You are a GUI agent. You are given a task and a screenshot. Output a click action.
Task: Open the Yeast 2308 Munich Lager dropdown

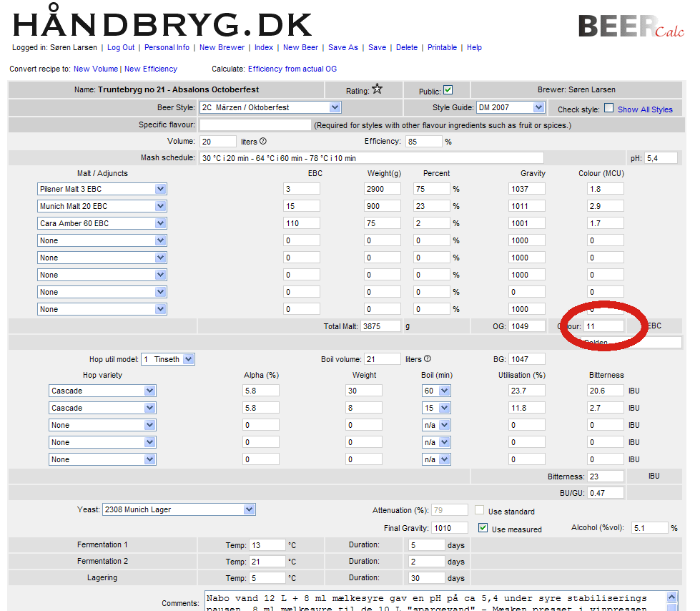pos(179,509)
